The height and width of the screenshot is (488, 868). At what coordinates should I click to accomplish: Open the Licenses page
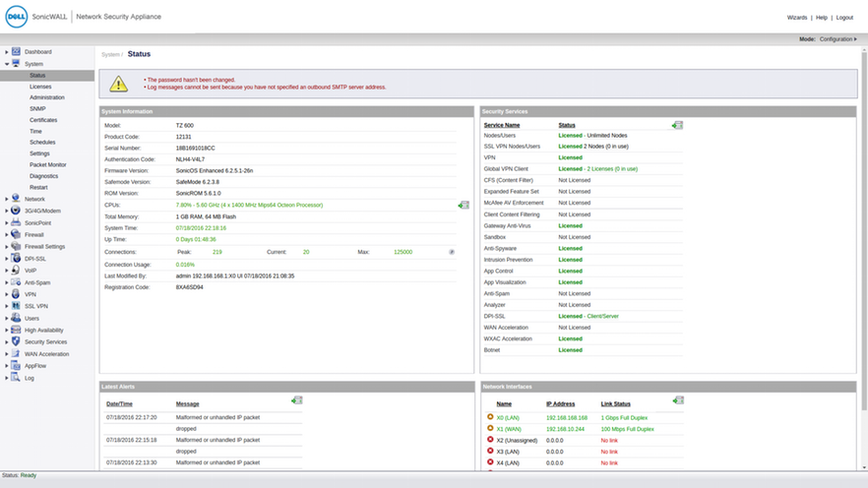click(40, 87)
